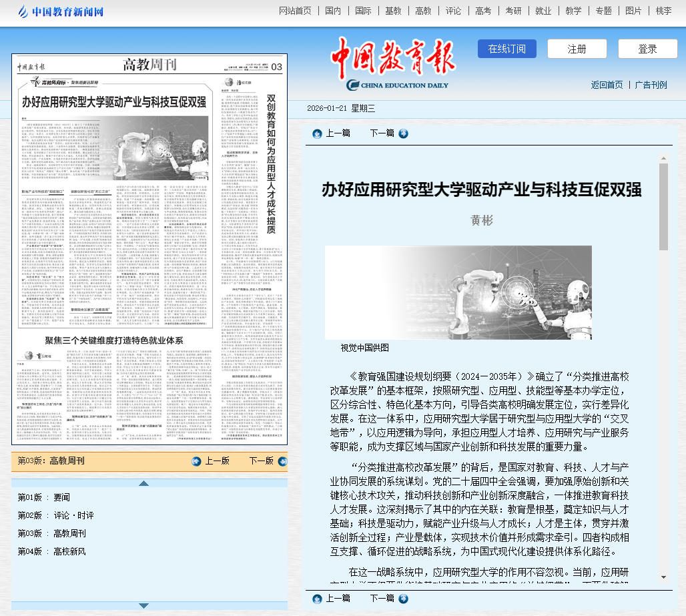Click the bottom next-article arrow icon
The image size is (686, 616).
tap(403, 599)
